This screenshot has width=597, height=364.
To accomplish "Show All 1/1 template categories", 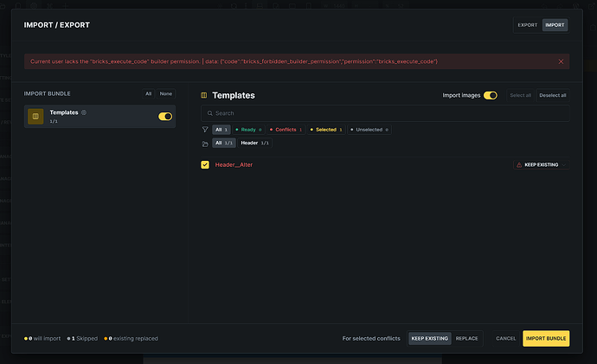I will tap(224, 143).
